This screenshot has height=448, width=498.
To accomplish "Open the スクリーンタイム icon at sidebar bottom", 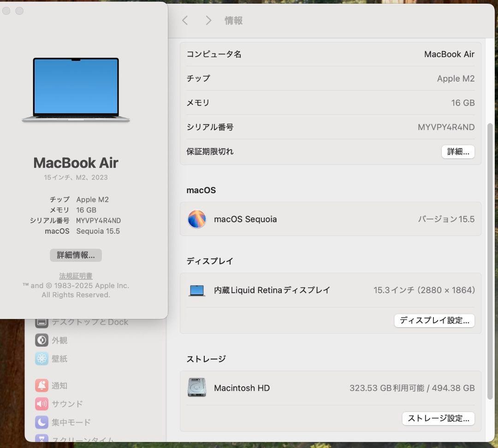I will 41,439.
